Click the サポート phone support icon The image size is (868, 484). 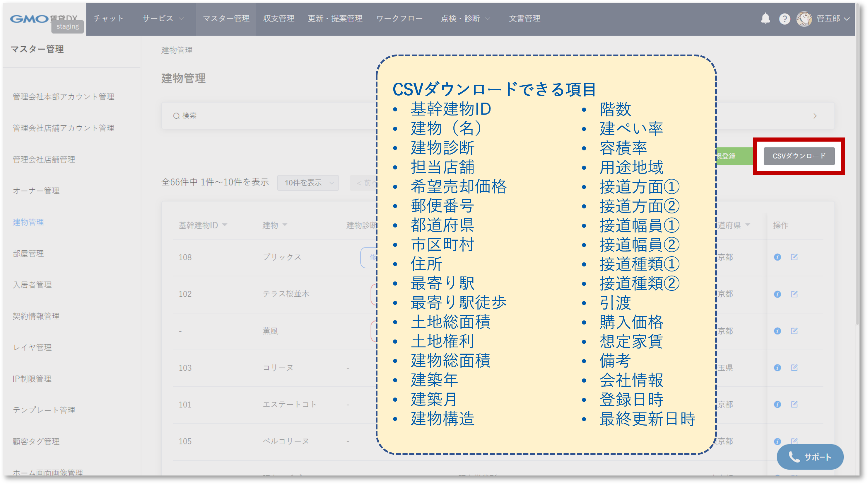pos(794,457)
